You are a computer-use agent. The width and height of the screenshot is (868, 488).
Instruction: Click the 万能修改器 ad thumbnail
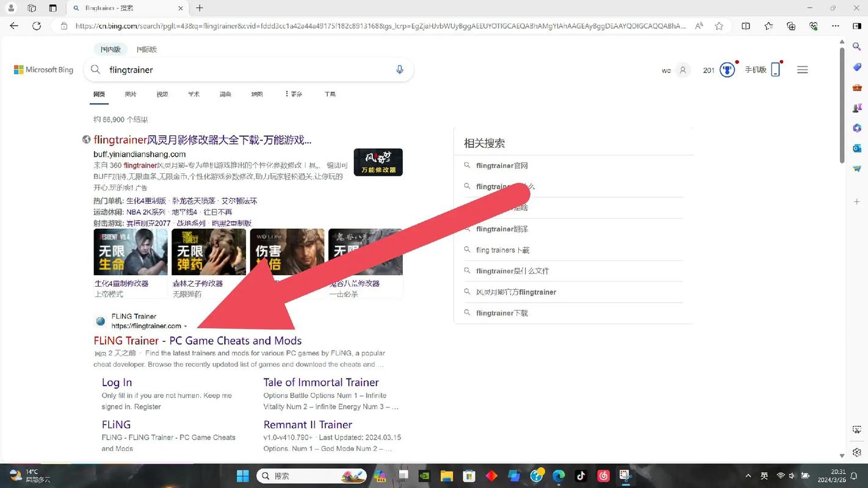point(378,162)
